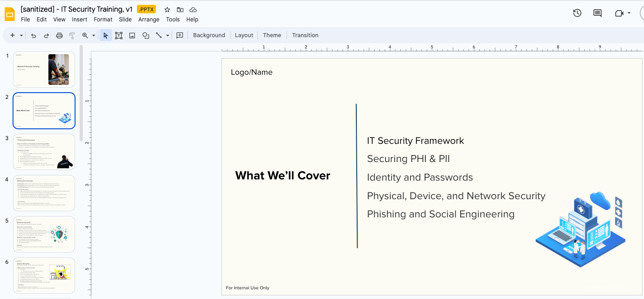Click 'For Internal Use Only' footer text

click(248, 288)
